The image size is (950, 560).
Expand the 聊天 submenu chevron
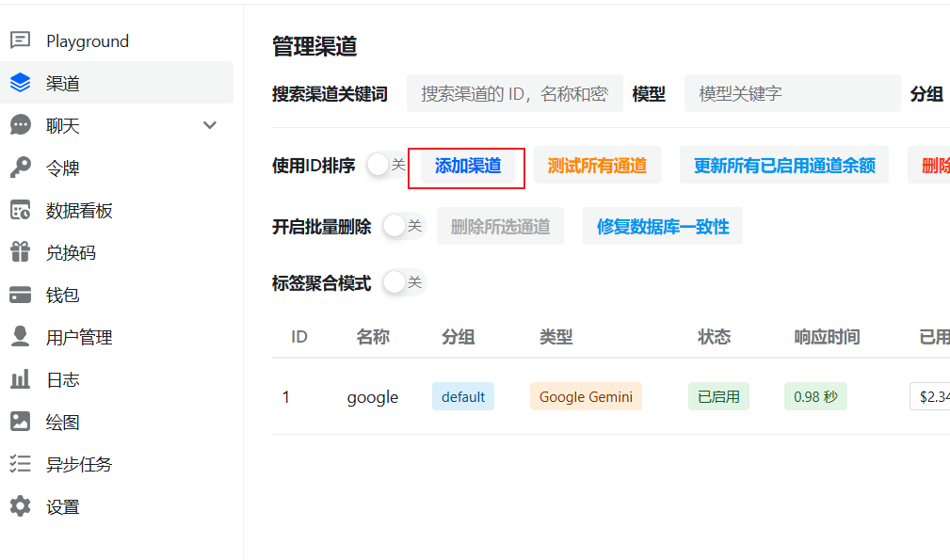coord(209,125)
